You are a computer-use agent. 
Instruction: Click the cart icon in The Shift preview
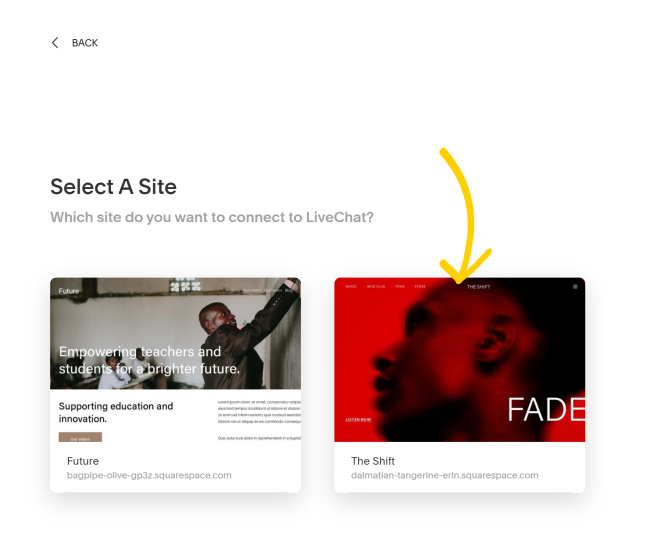tap(575, 287)
